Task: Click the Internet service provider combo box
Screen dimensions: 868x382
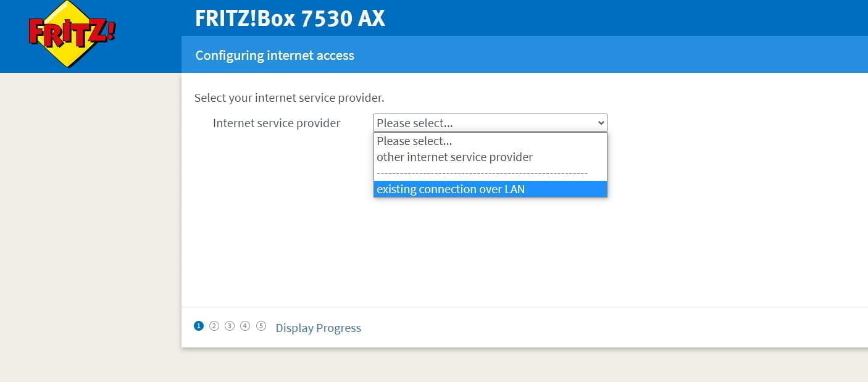Action: (x=482, y=123)
